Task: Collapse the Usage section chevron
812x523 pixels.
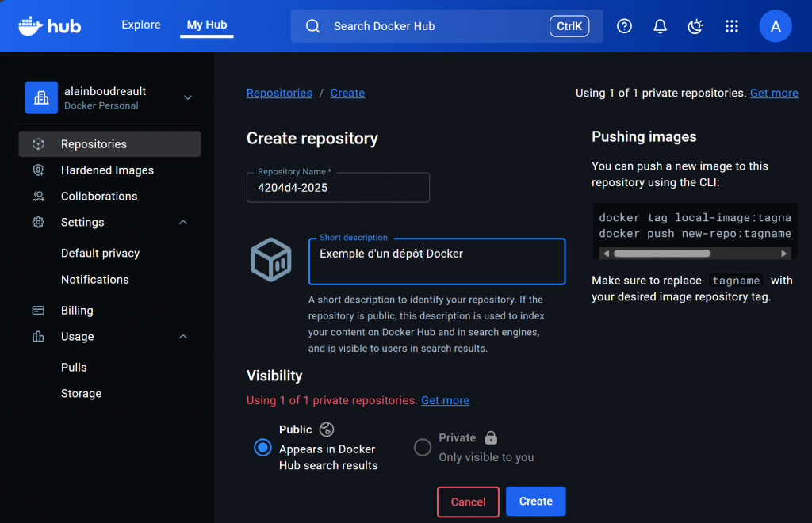Action: (183, 337)
